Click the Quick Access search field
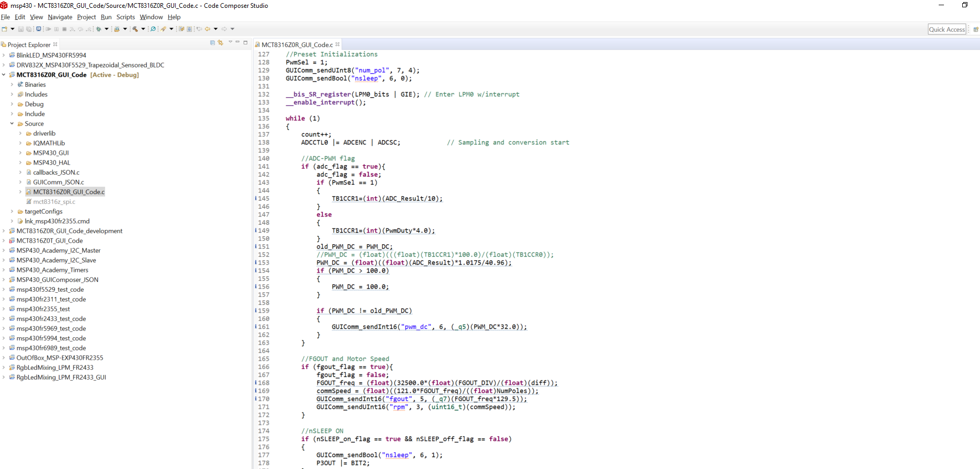Image resolution: width=980 pixels, height=469 pixels. coord(947,29)
